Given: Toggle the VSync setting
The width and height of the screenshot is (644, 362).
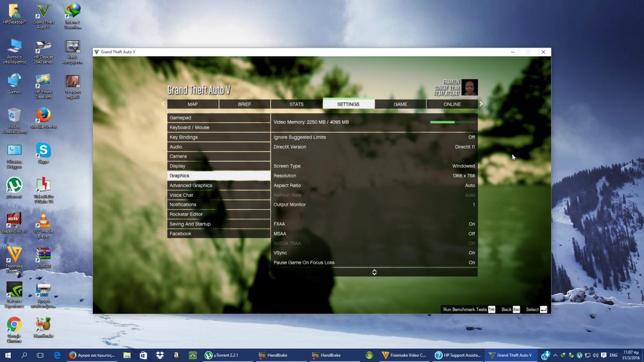Looking at the screenshot, I should point(374,253).
